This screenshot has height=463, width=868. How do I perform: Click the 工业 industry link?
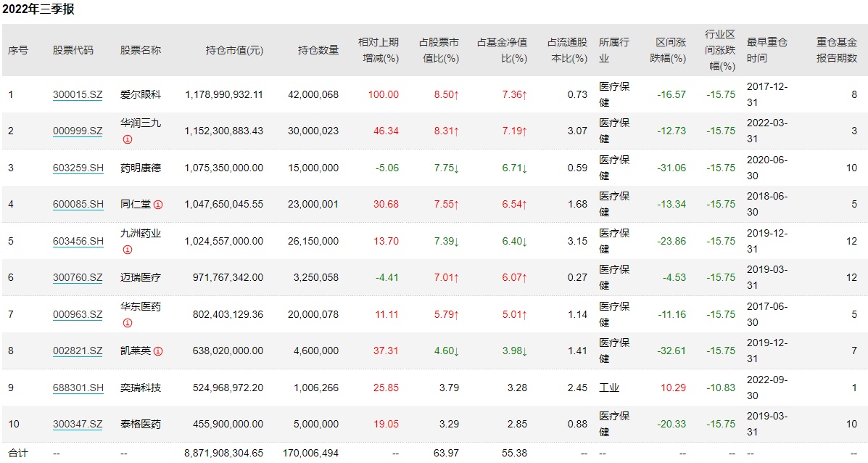[609, 388]
